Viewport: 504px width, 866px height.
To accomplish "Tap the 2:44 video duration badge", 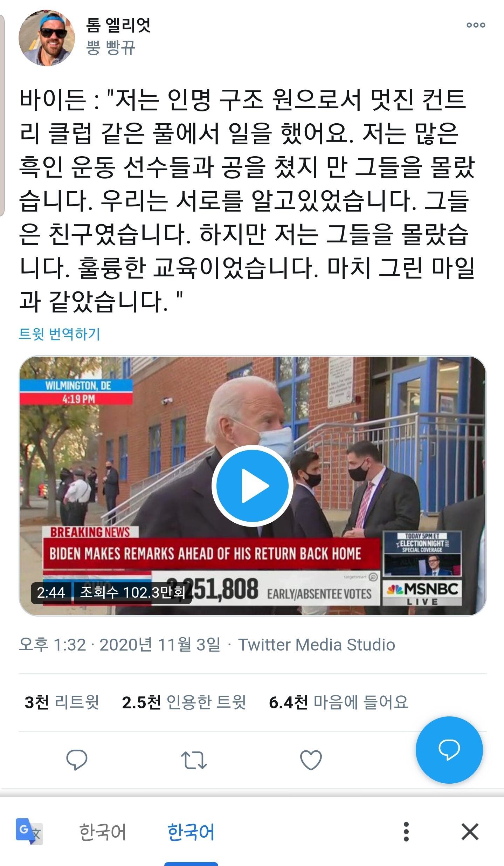I will tap(51, 593).
